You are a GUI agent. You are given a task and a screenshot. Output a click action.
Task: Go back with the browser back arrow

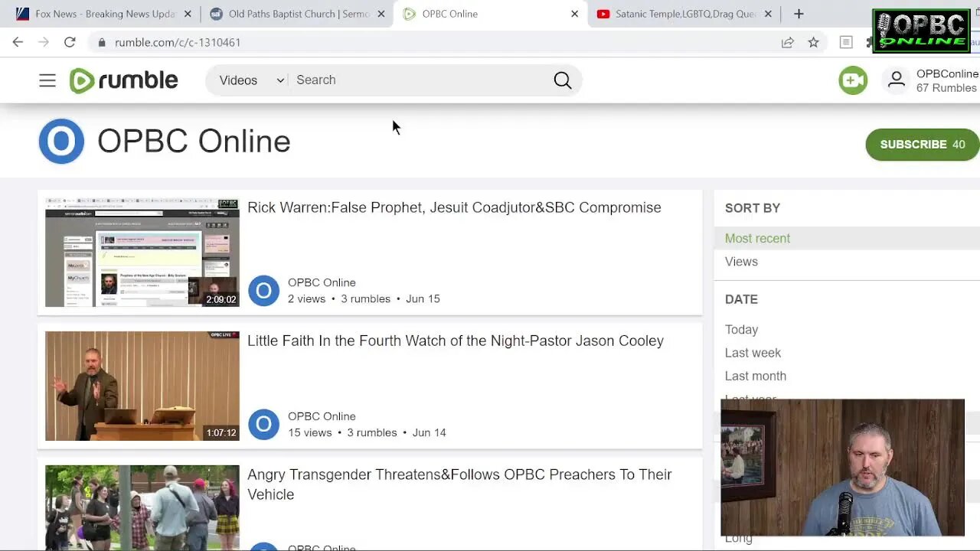pos(18,42)
